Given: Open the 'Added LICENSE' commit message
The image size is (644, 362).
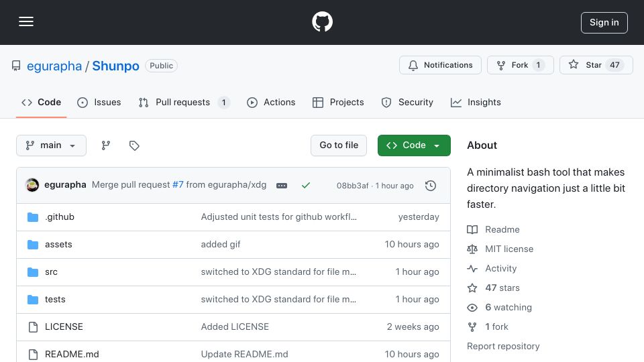Looking at the screenshot, I should coord(235,326).
